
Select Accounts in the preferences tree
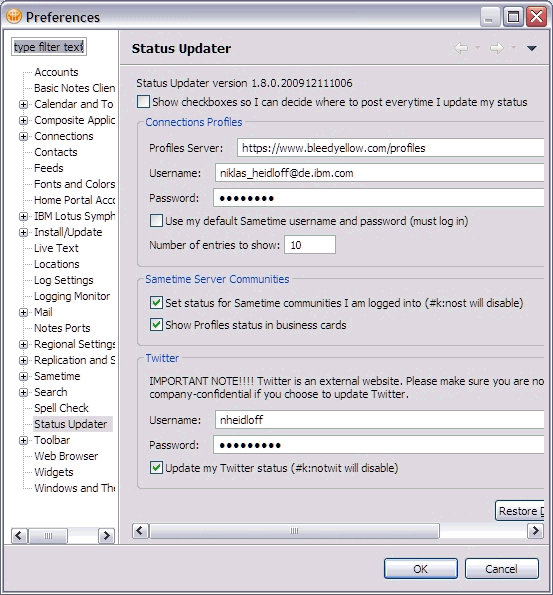[x=56, y=72]
